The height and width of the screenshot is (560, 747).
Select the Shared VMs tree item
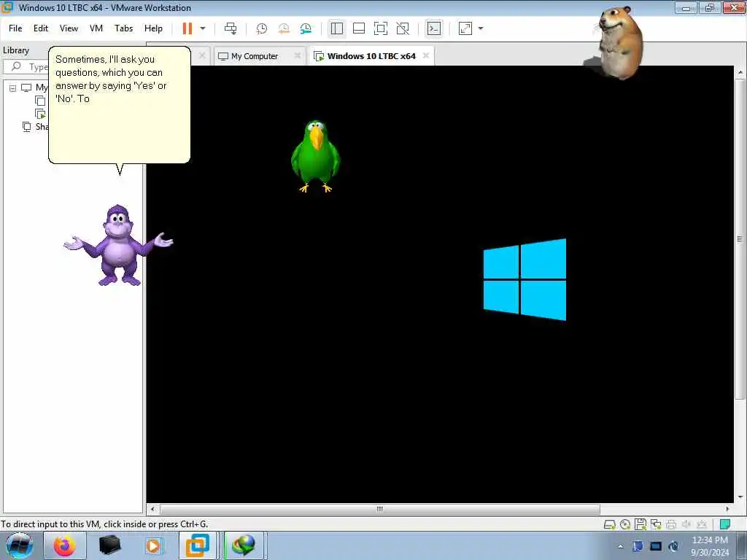[36, 127]
